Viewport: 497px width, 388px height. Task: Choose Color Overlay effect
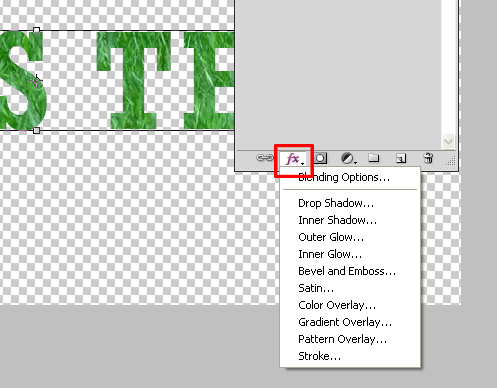(337, 305)
